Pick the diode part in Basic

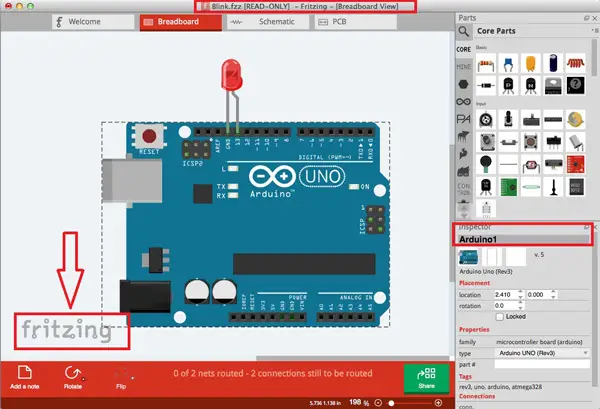(486, 85)
